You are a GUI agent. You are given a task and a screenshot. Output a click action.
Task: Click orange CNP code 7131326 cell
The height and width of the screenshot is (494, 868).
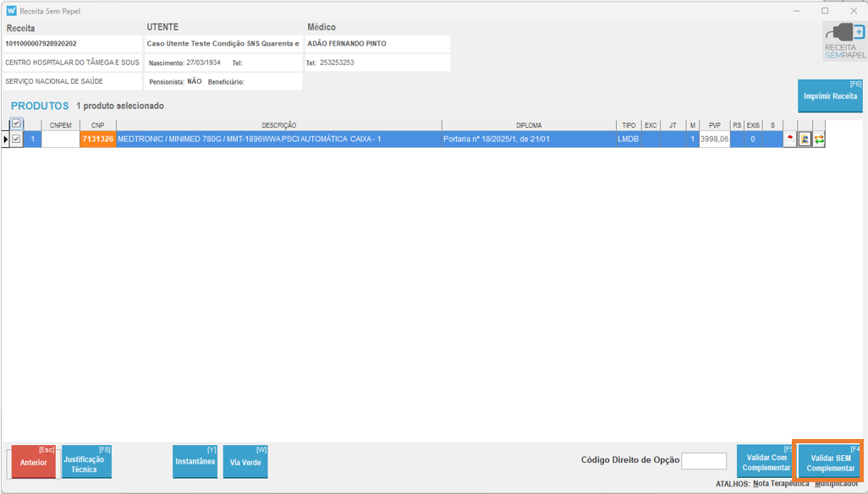(98, 139)
